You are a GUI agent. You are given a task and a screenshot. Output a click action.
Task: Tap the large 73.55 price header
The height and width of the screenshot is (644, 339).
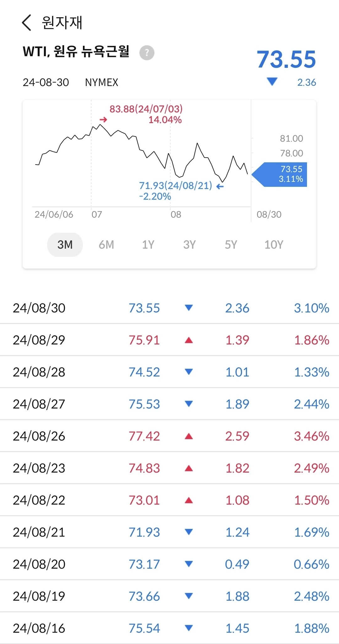tap(286, 59)
